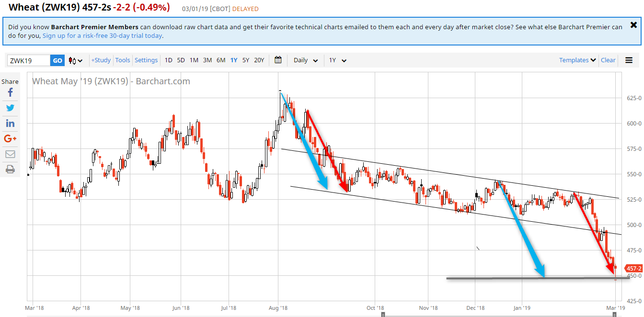
Task: Share chart on Facebook
Action: [10, 92]
